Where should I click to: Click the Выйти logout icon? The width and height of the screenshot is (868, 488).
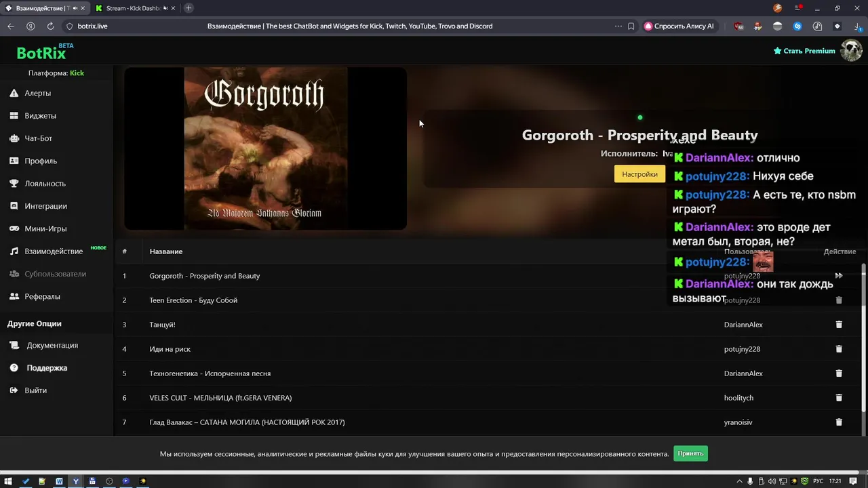[14, 390]
